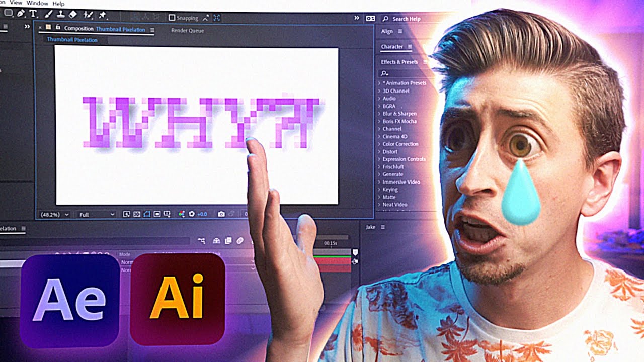The width and height of the screenshot is (644, 362).
Task: Show more workspaces with the double chevron
Action: (x=357, y=18)
